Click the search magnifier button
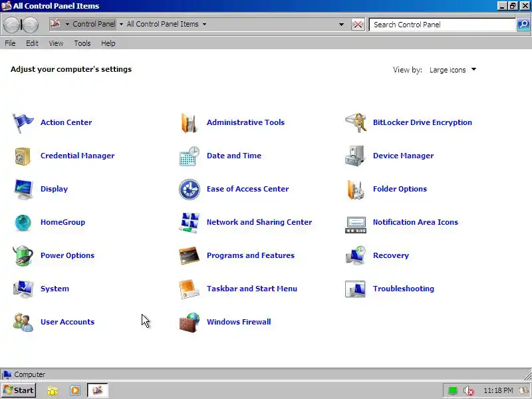Viewport: 532px width, 399px height. click(x=523, y=25)
